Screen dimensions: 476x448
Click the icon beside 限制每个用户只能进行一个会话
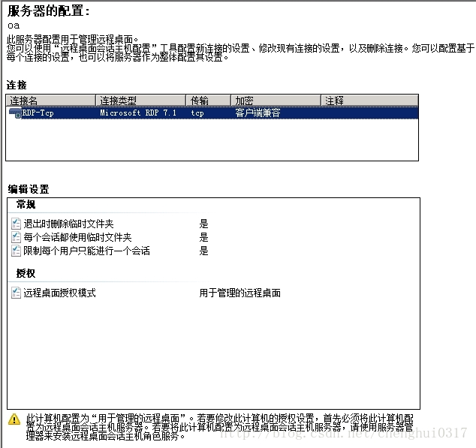(16, 251)
